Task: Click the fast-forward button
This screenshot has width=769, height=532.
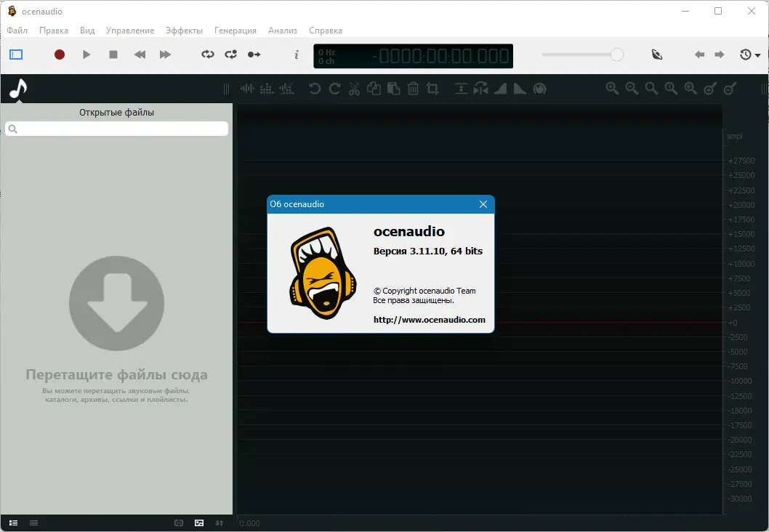Action: (165, 55)
